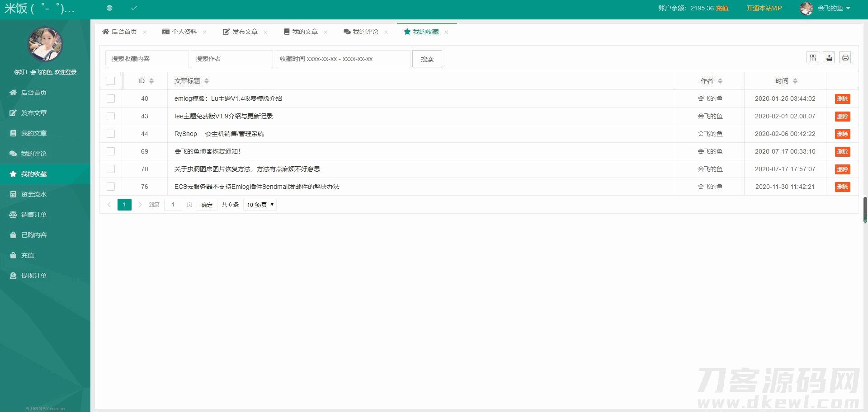This screenshot has height=412, width=868.
Task: Open 销售订单 in the sidebar
Action: 33,215
